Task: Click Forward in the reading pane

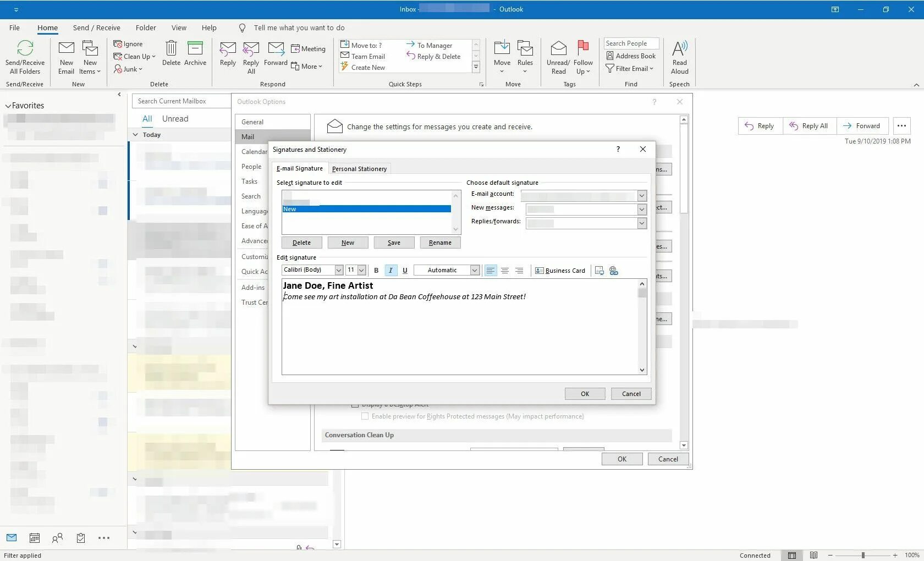Action: tap(862, 126)
